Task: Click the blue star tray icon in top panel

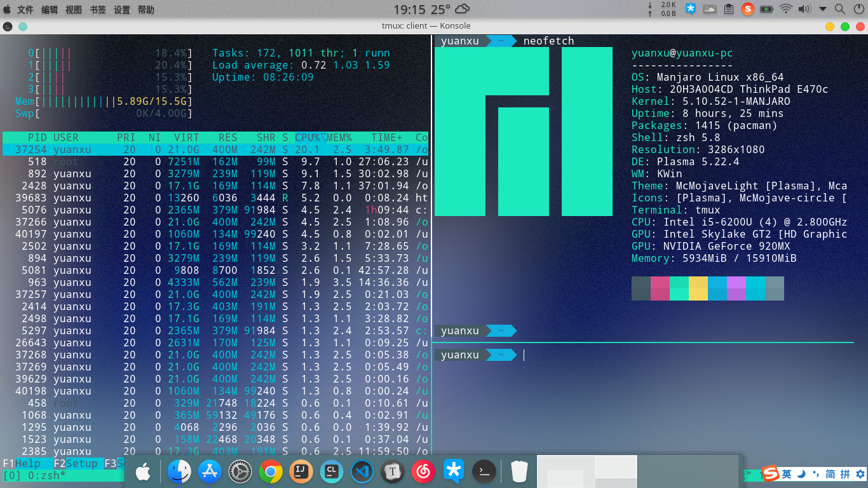Action: [x=691, y=9]
